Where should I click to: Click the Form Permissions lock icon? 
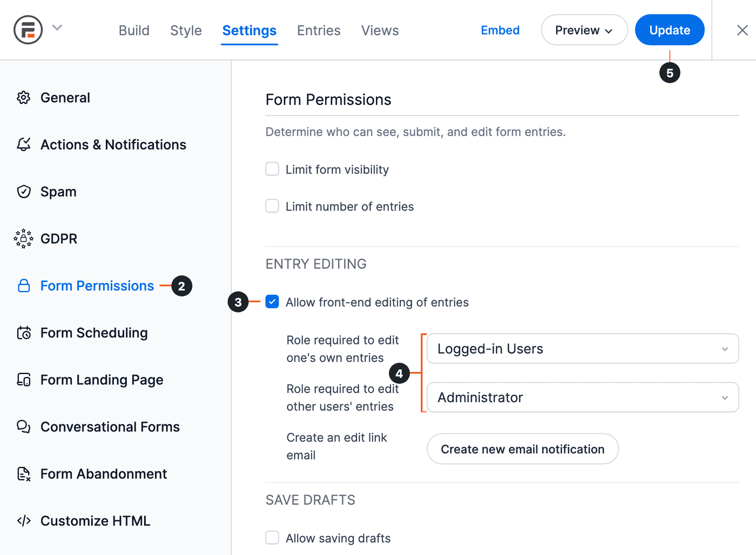(24, 286)
